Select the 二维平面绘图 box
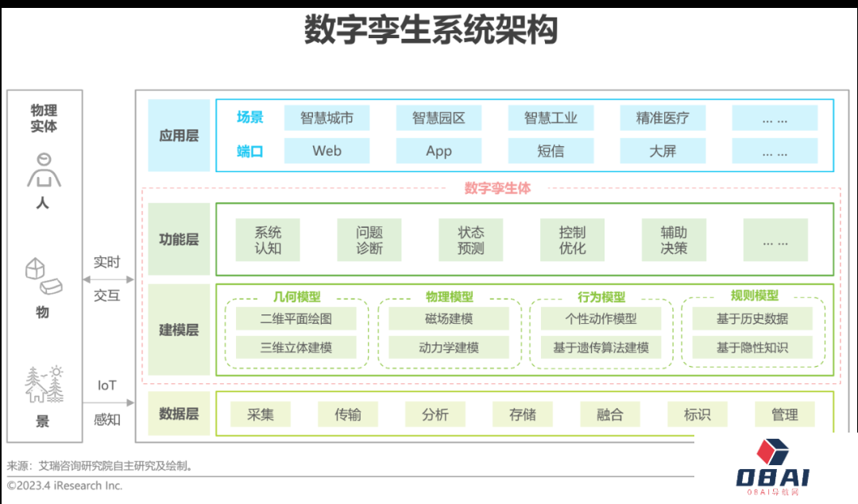 coord(296,319)
